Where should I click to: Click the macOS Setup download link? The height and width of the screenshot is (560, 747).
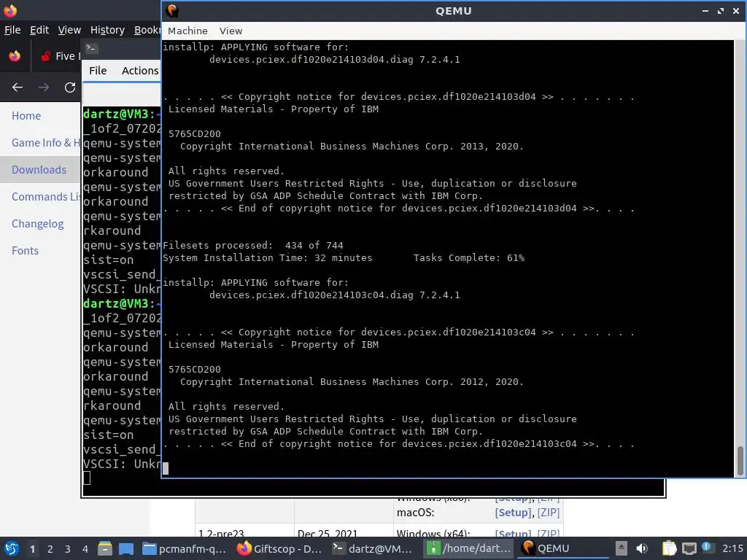click(x=513, y=513)
